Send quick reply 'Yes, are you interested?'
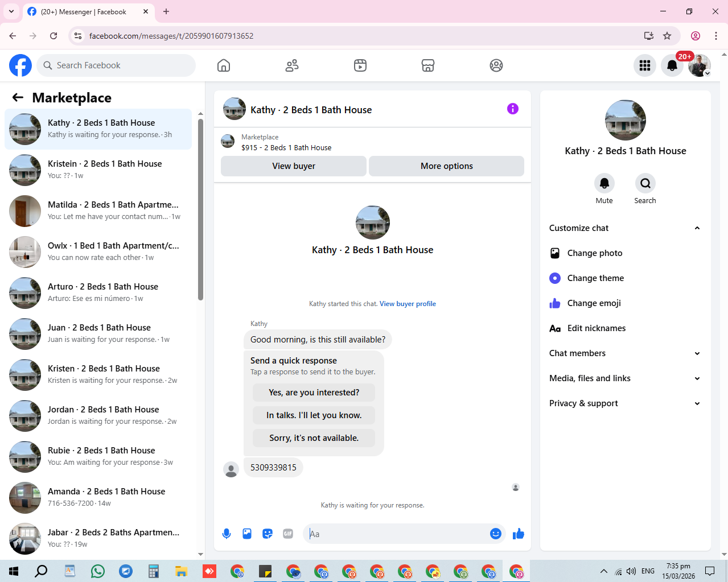Screen dimensions: 728x582 (314, 393)
